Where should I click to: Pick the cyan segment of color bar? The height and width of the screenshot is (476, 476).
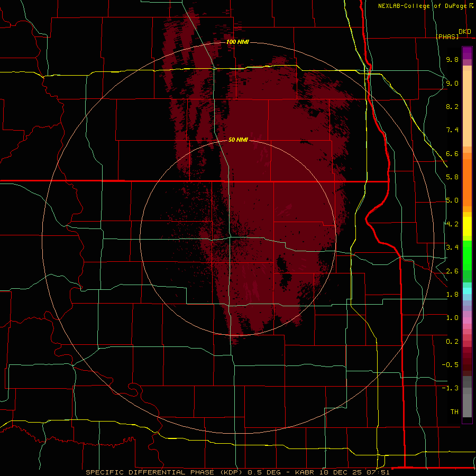coord(467,291)
